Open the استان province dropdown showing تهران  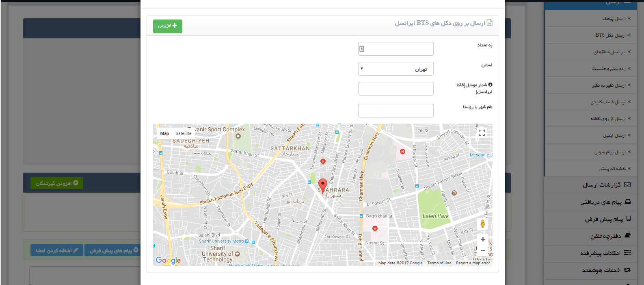point(395,69)
